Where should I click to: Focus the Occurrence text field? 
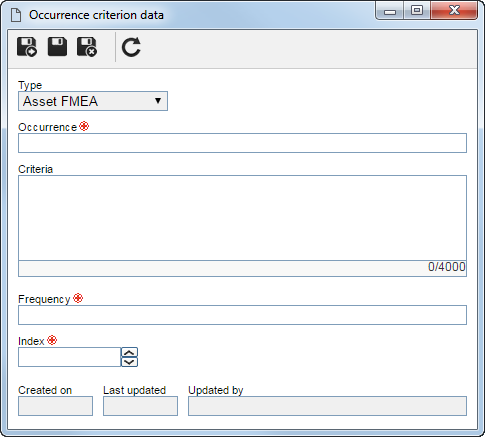(242, 143)
